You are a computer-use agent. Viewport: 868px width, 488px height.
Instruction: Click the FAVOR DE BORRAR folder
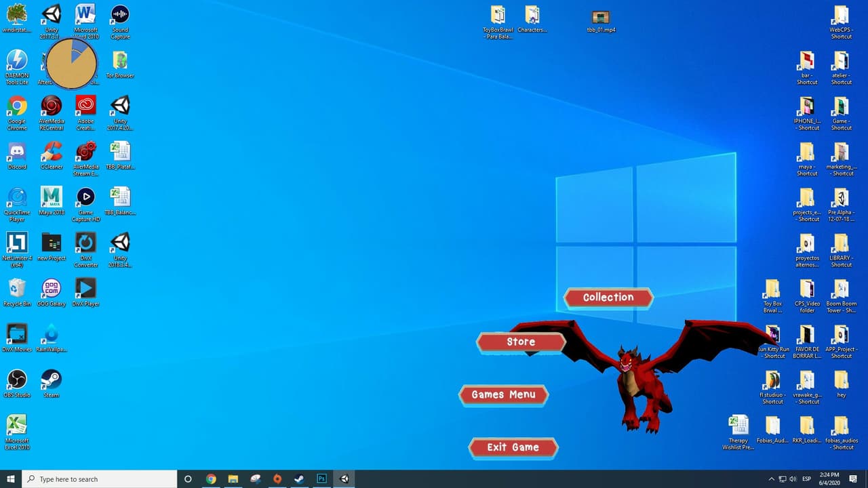[x=806, y=342]
